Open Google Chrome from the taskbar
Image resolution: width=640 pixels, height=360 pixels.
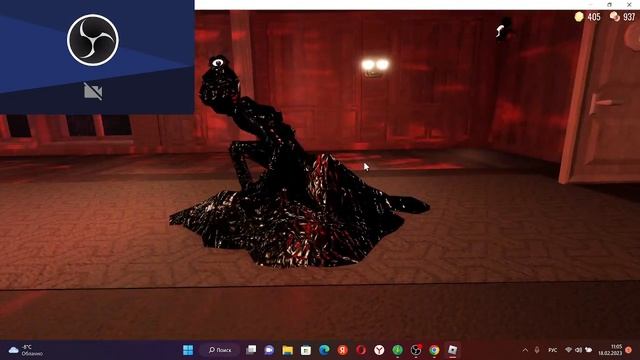click(434, 350)
